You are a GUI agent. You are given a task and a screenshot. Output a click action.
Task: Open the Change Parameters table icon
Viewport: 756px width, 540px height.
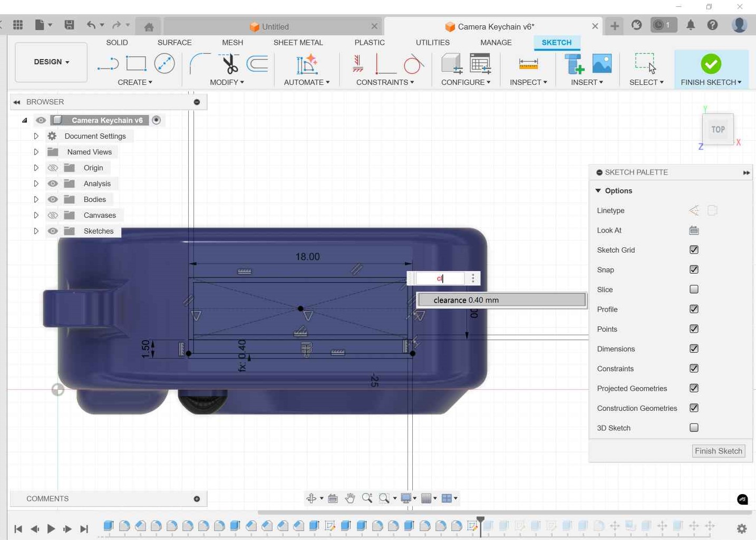[480, 64]
